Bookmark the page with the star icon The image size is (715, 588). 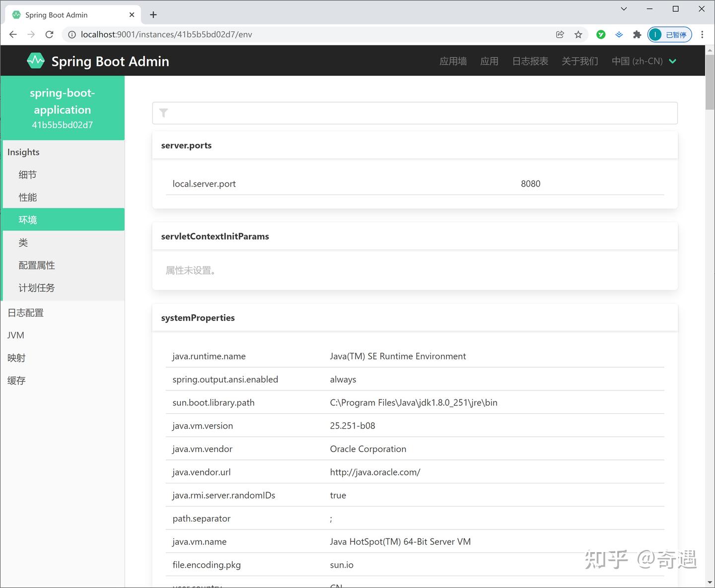[x=578, y=34]
